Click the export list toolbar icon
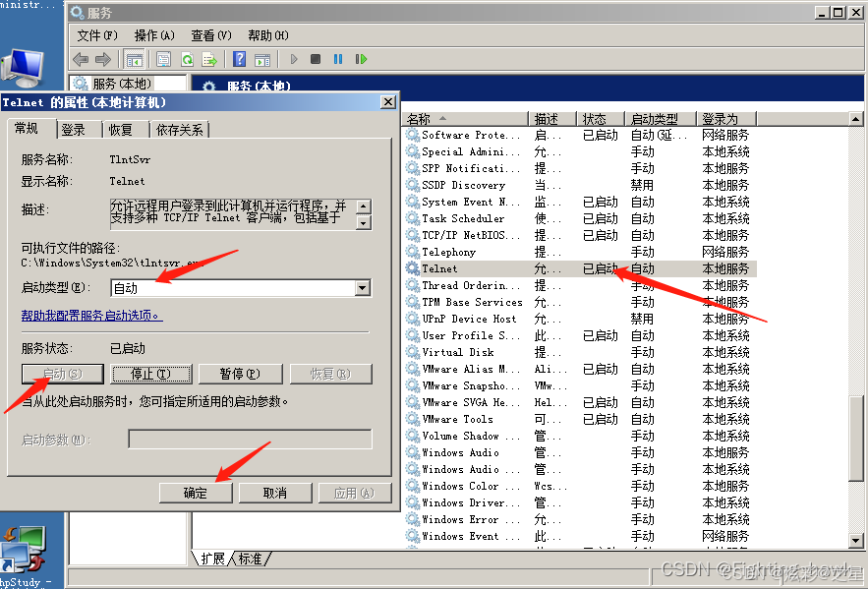This screenshot has width=868, height=589. [x=209, y=59]
